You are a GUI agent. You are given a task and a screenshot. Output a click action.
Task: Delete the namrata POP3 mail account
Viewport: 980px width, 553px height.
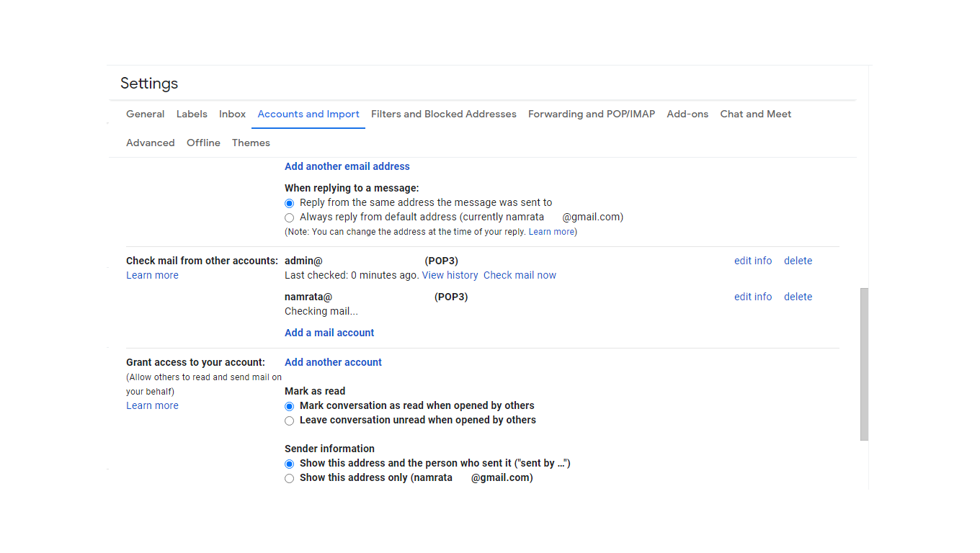coord(798,297)
